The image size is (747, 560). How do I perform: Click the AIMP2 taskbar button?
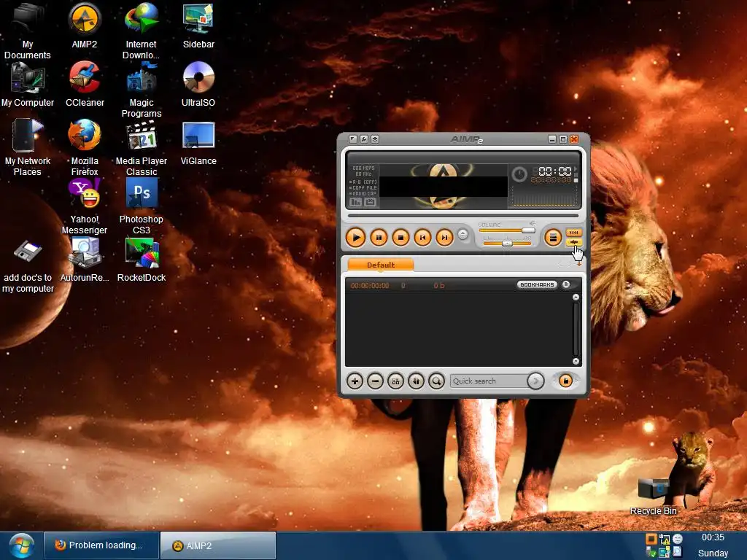[x=218, y=545]
